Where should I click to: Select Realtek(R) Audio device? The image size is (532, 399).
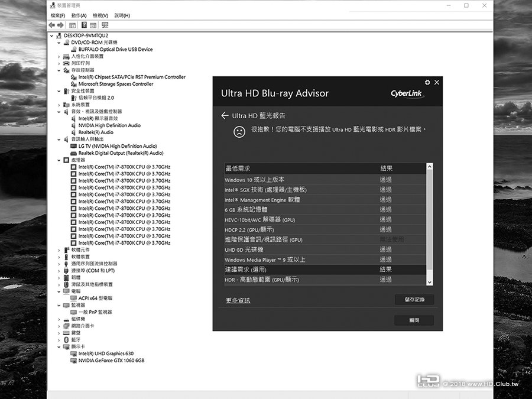(x=96, y=132)
